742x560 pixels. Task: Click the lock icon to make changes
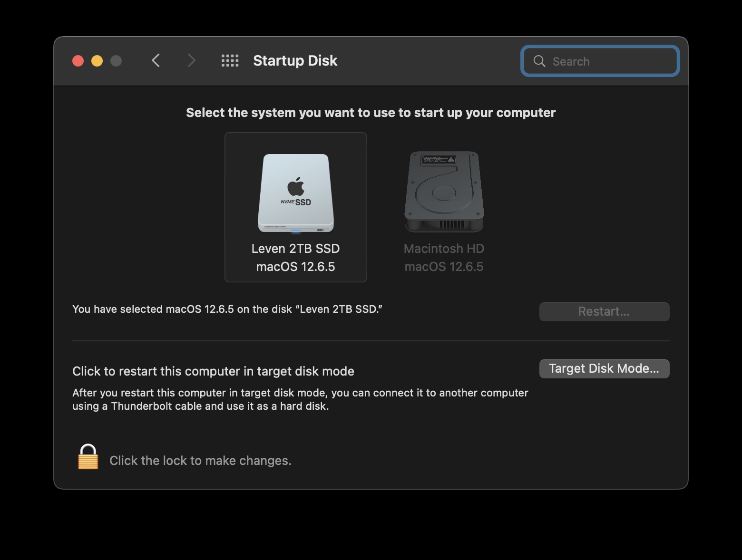[x=88, y=457]
